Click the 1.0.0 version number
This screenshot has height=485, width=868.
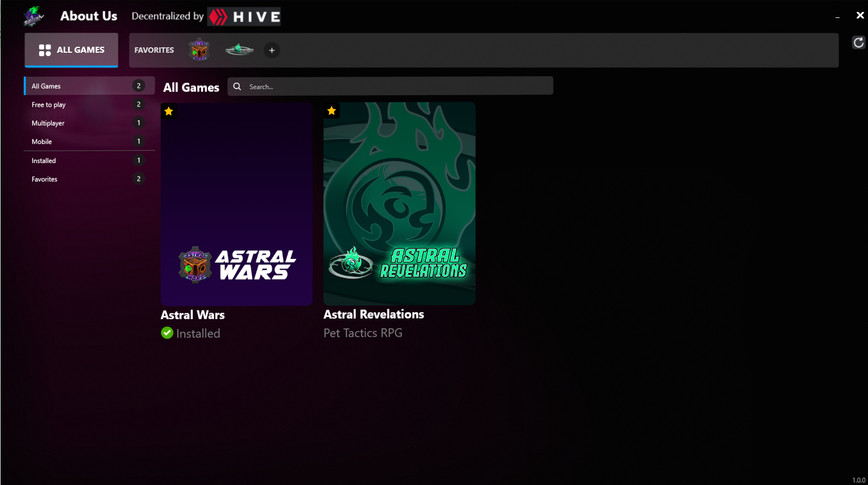859,480
